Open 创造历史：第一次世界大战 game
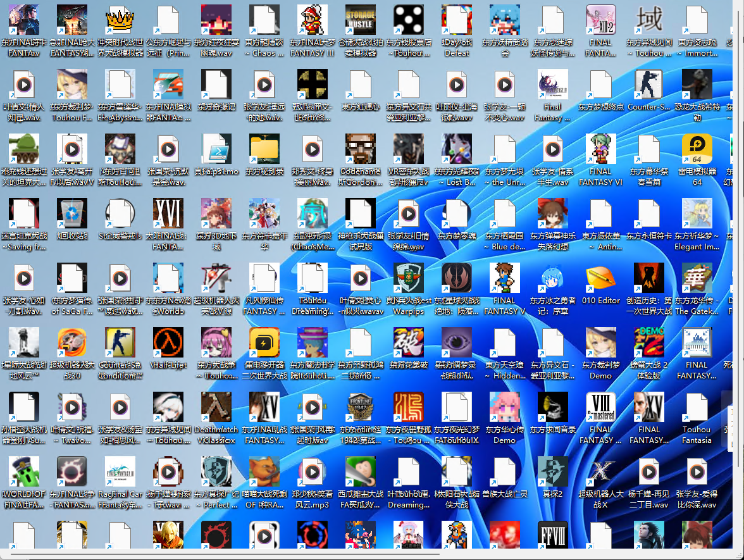This screenshot has width=744, height=560. (x=649, y=278)
